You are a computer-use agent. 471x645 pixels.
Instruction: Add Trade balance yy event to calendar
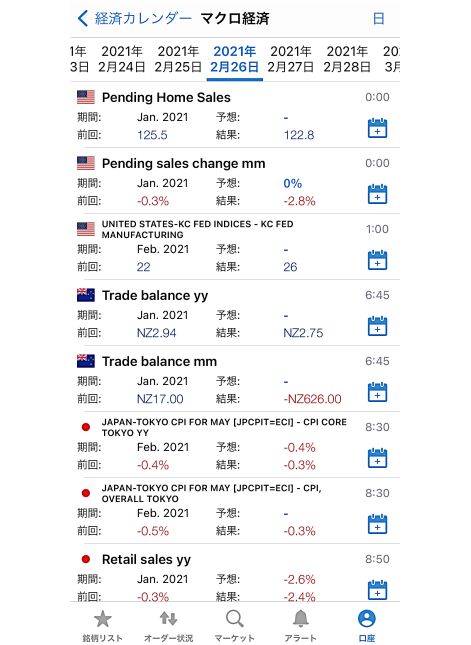tap(377, 326)
